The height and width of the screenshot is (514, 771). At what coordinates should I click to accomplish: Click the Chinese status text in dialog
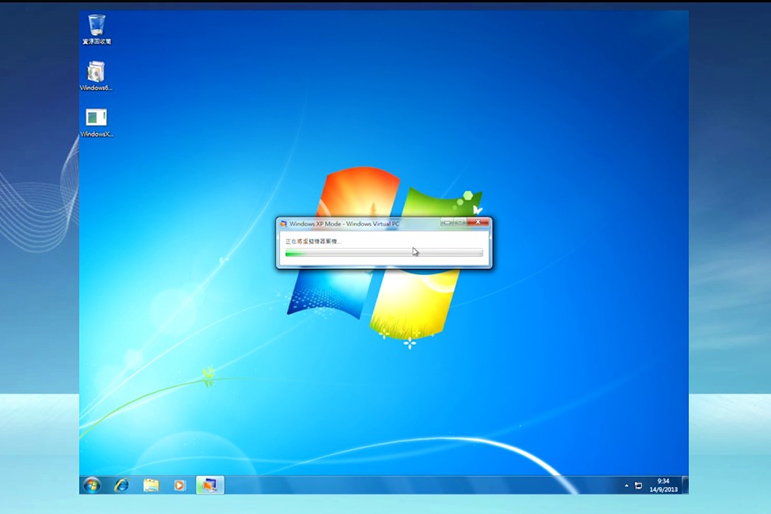[313, 242]
